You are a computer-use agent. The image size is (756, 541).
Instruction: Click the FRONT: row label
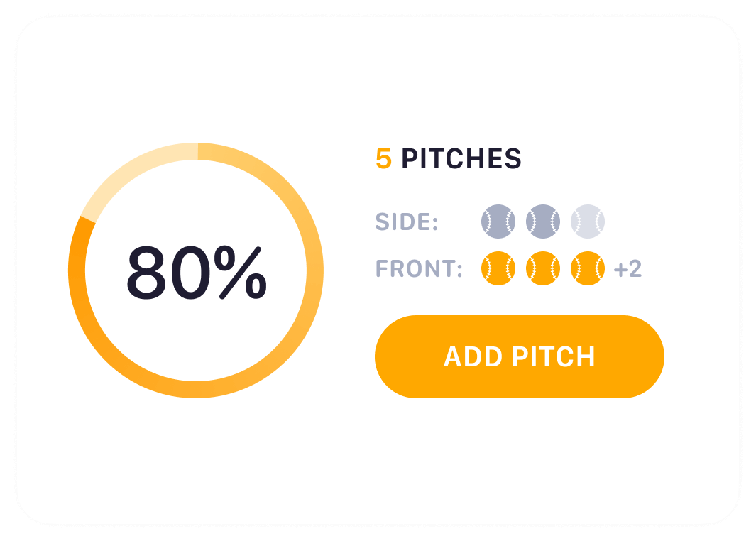point(419,269)
